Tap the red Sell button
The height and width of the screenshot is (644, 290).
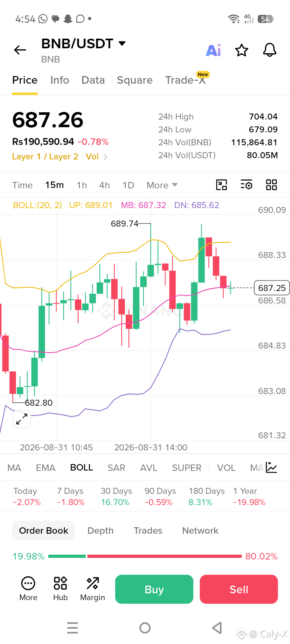click(239, 589)
